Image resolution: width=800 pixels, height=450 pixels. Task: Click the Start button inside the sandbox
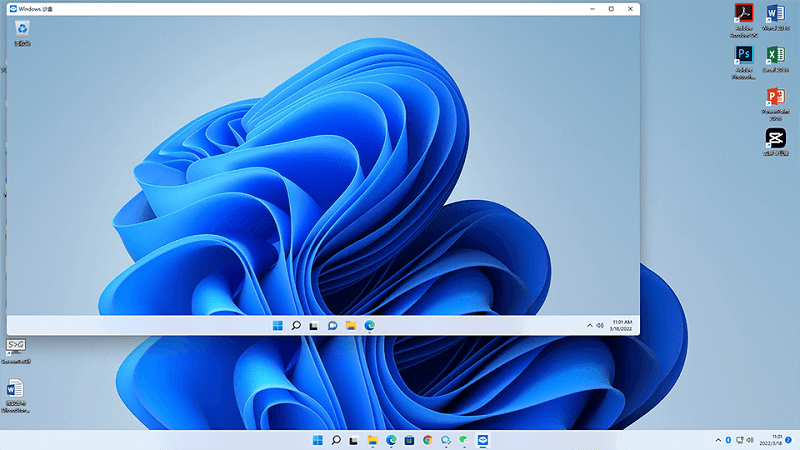pos(277,325)
